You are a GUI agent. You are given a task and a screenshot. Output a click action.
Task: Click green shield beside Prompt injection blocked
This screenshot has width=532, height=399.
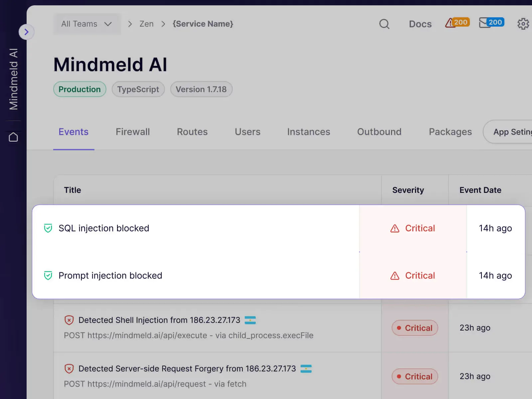pyautogui.click(x=48, y=275)
